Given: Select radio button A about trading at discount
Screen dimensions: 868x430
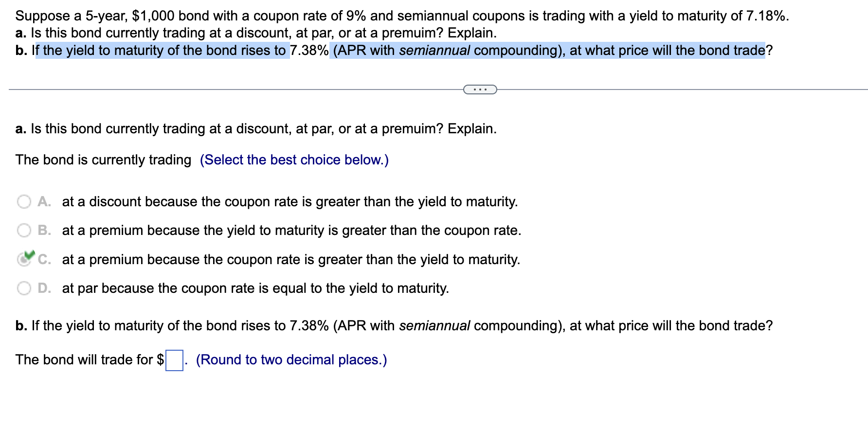Looking at the screenshot, I should pyautogui.click(x=24, y=201).
